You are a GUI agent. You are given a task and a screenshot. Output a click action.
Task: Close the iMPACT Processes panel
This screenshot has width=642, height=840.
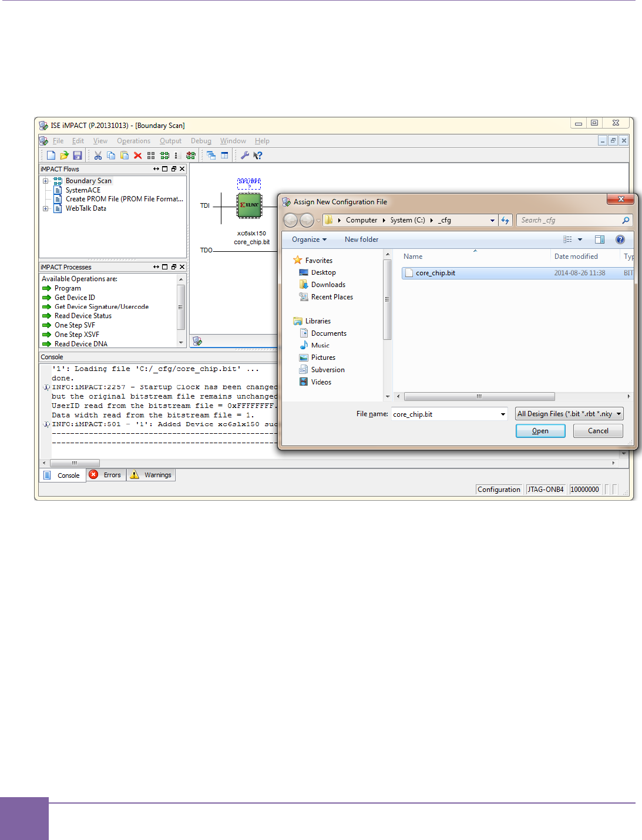coord(182,267)
